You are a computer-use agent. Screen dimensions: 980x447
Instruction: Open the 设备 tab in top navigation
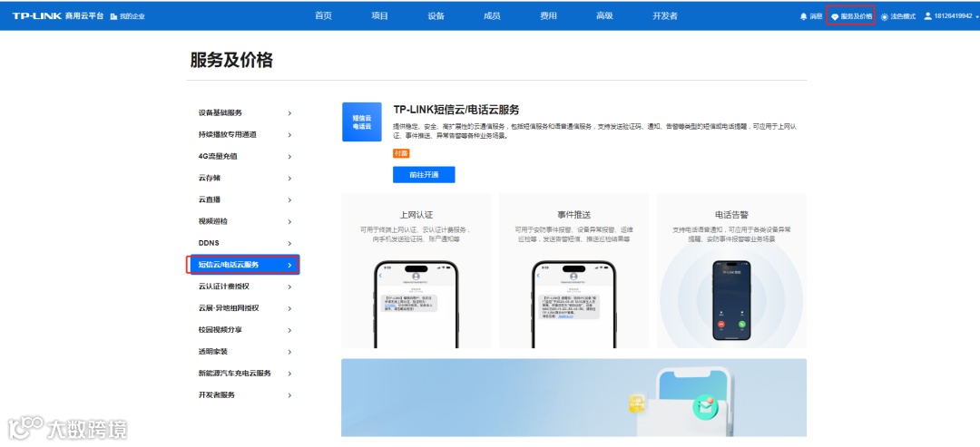[436, 16]
